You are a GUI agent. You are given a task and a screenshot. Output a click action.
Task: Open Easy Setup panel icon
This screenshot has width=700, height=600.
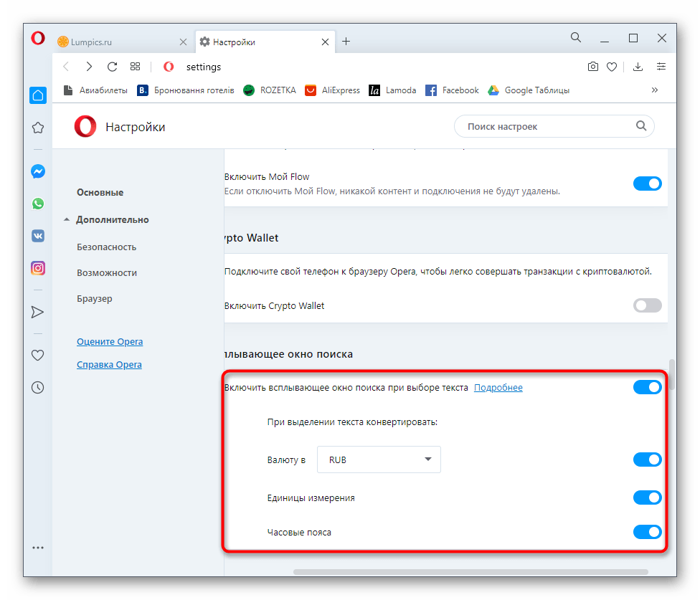tap(661, 67)
